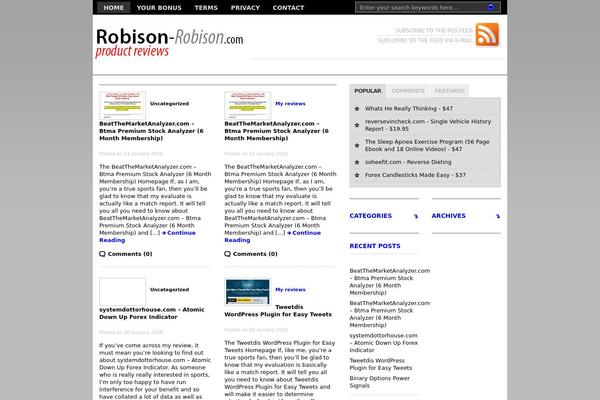Click the comment bubble icon on first post
Image resolution: width=600 pixels, height=400 pixels.
pos(102,254)
